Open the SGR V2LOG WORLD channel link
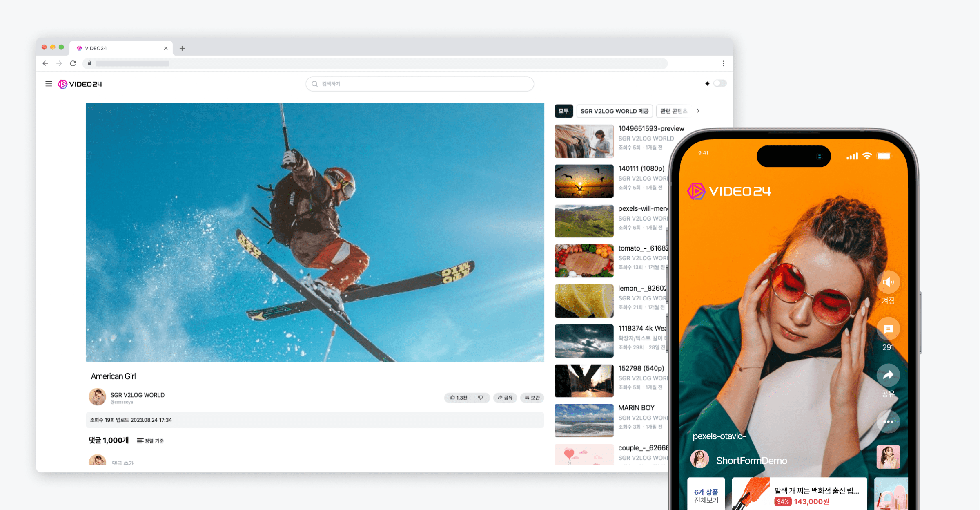The width and height of the screenshot is (980, 510). tap(137, 395)
